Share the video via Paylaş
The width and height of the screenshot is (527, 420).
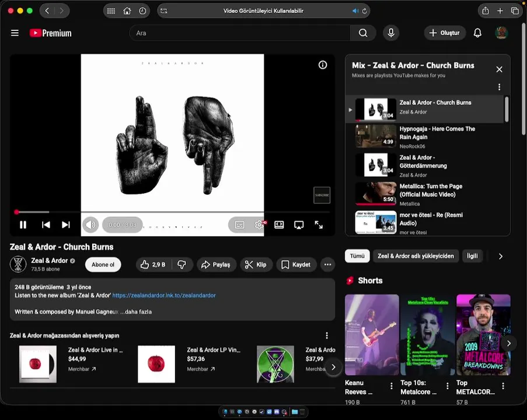click(x=216, y=265)
